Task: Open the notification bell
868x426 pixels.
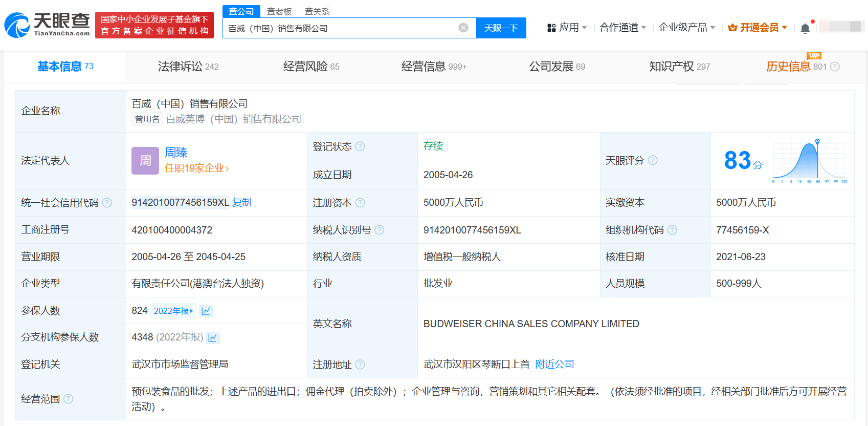Action: pos(805,28)
